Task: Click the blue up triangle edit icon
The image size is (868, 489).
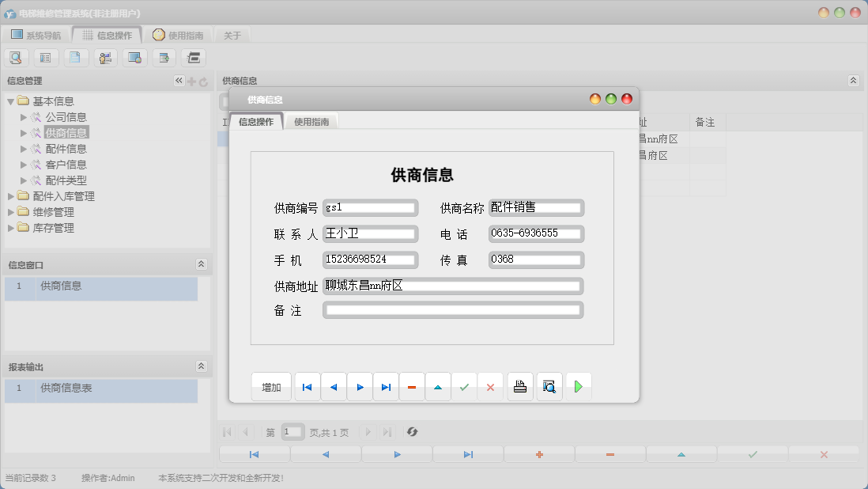Action: [x=438, y=386]
